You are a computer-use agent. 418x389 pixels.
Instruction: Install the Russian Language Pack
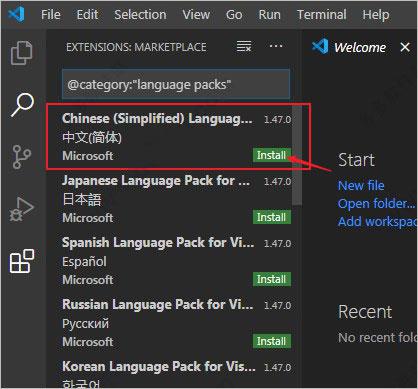[272, 341]
